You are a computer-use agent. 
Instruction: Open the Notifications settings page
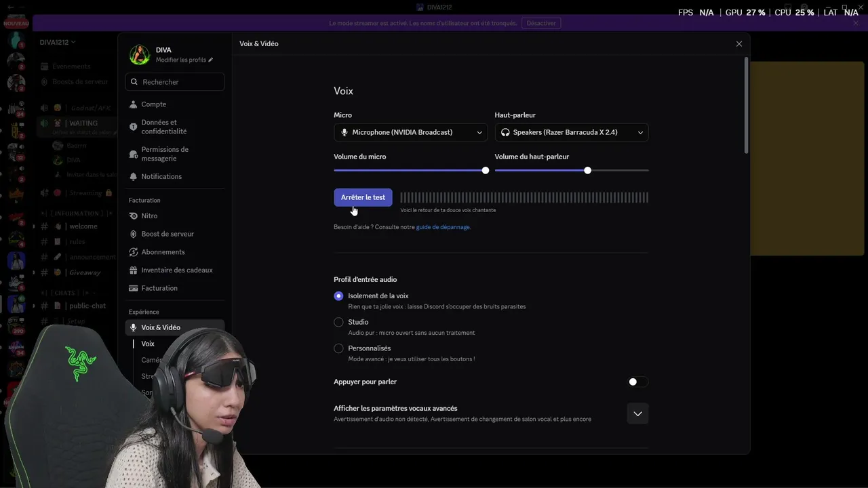click(x=175, y=176)
